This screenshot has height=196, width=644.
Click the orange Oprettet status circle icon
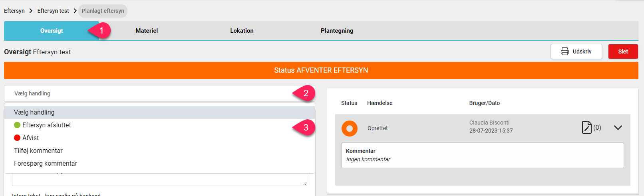point(350,129)
